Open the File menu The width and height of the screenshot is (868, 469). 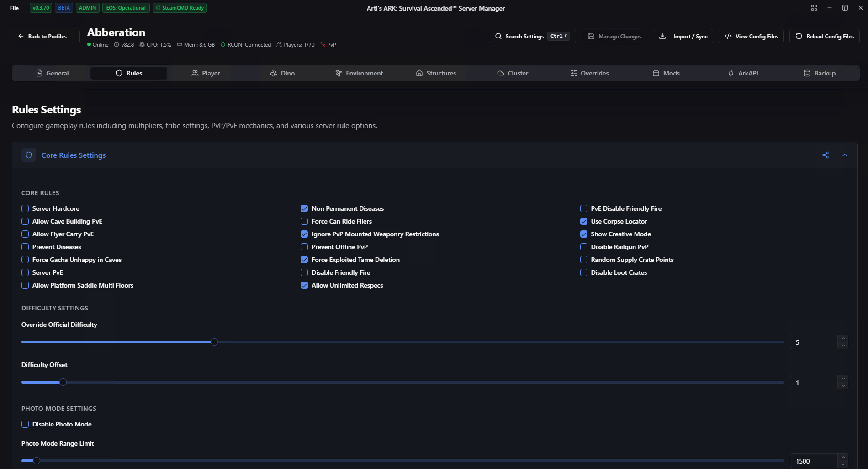[x=15, y=8]
